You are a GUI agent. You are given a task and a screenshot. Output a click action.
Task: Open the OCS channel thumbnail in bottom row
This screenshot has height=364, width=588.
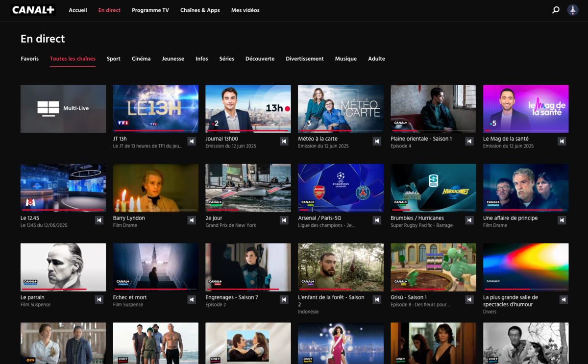pyautogui.click(x=63, y=343)
